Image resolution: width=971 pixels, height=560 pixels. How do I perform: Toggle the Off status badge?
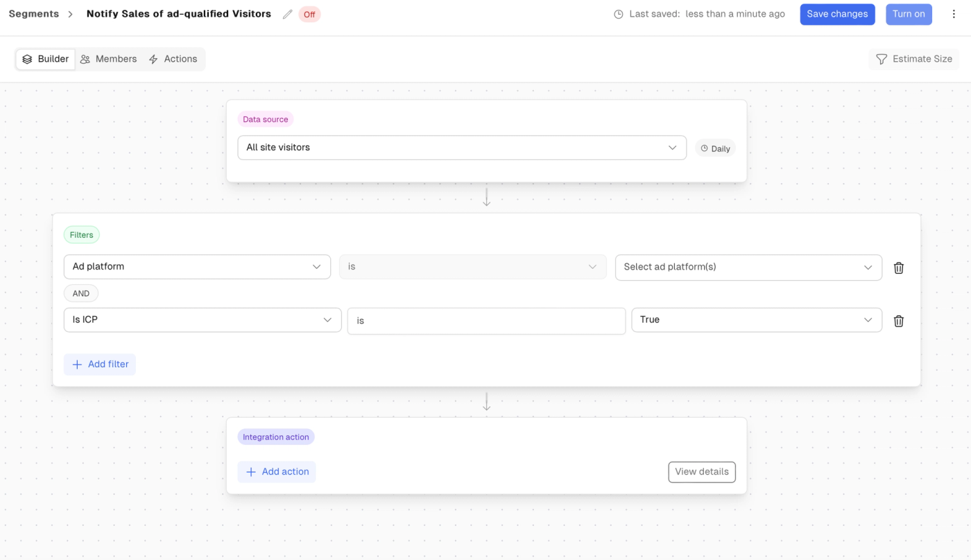pyautogui.click(x=309, y=15)
